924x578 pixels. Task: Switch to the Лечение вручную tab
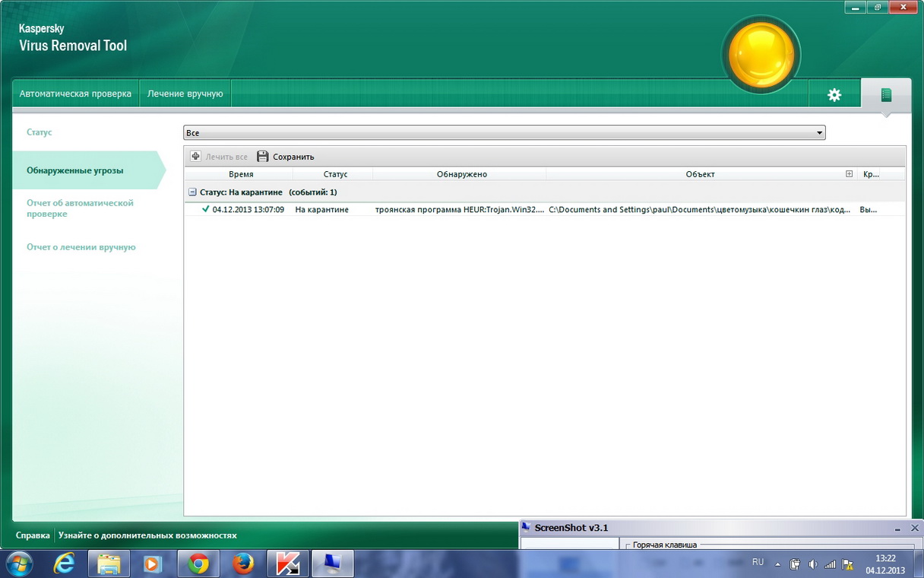click(185, 94)
